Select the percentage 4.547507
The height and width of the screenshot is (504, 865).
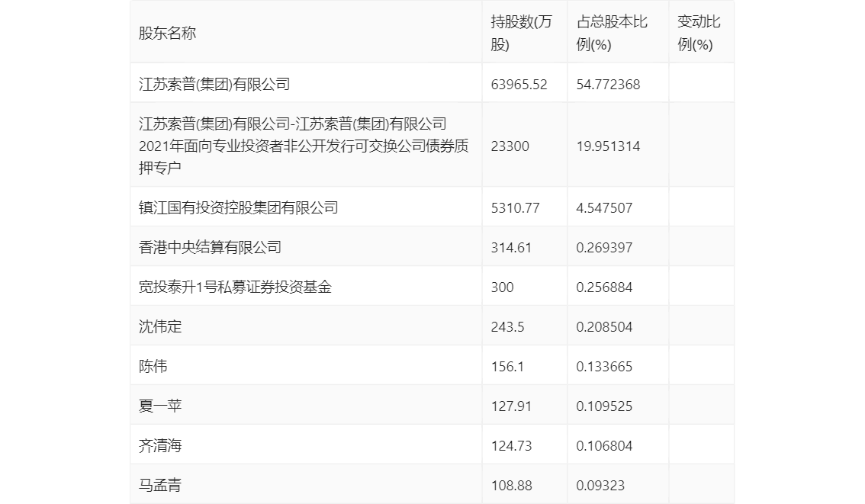click(x=604, y=208)
